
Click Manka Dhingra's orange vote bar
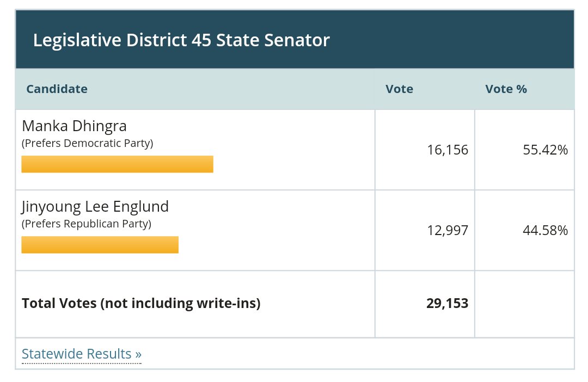tap(118, 164)
